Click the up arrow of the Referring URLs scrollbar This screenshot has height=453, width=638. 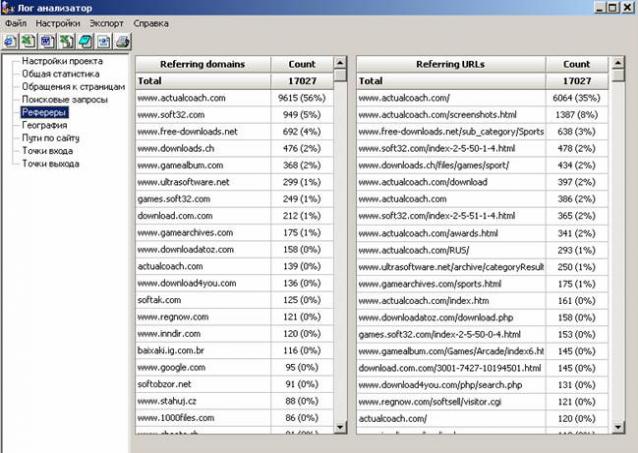point(618,63)
